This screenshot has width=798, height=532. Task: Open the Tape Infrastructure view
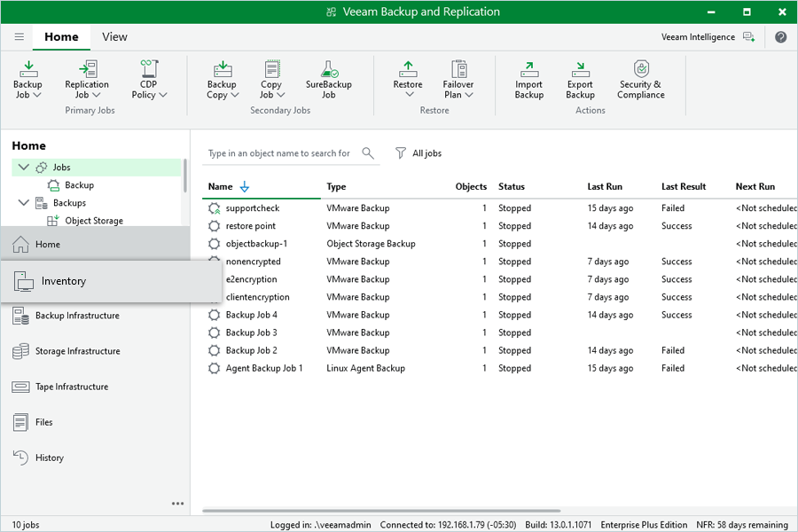click(71, 387)
